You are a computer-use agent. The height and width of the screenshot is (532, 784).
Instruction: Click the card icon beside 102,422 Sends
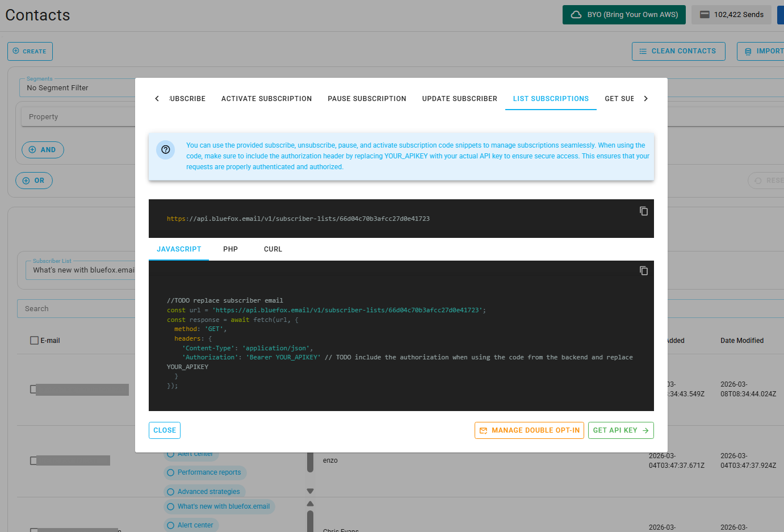[x=705, y=14]
